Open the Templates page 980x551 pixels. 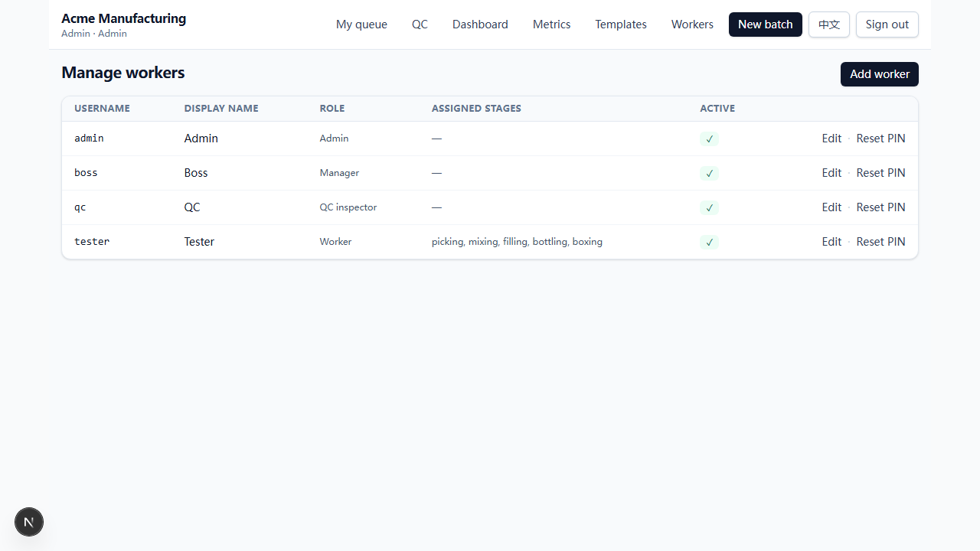[x=621, y=24]
